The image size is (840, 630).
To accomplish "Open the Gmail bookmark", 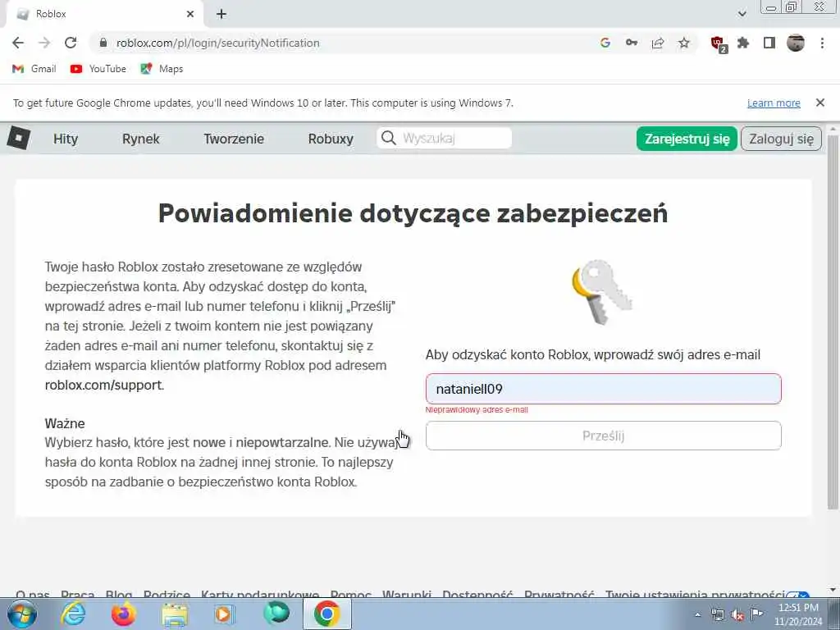I will coord(34,69).
